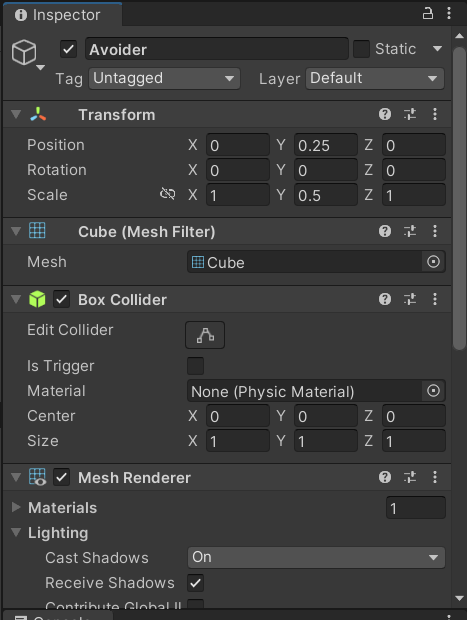467x620 pixels.
Task: Uncheck Receive Shadows option
Action: point(195,583)
